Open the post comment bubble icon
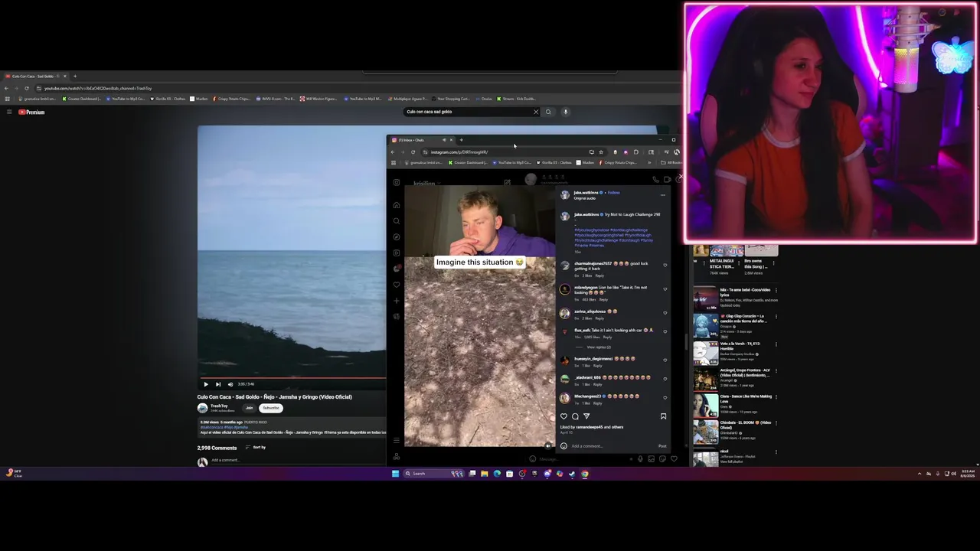The width and height of the screenshot is (980, 551). [576, 416]
